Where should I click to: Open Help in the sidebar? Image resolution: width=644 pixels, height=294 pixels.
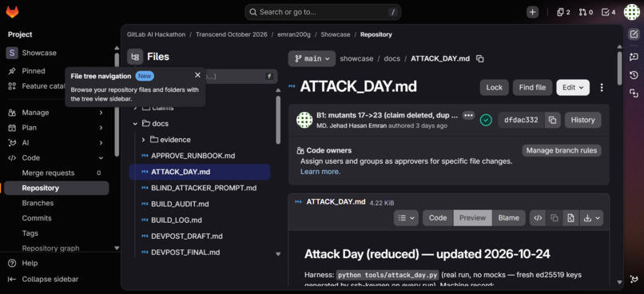point(23,263)
